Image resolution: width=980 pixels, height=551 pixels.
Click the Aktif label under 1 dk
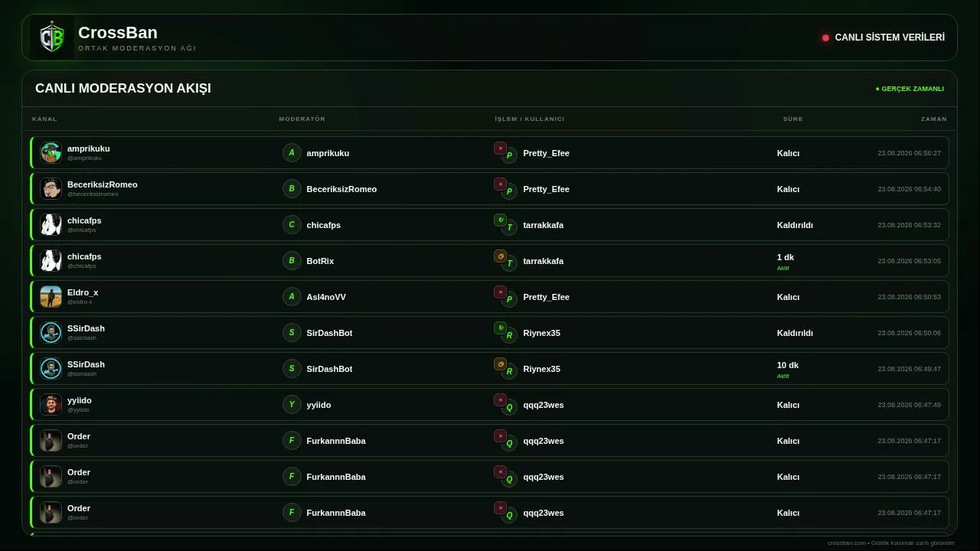pyautogui.click(x=782, y=268)
